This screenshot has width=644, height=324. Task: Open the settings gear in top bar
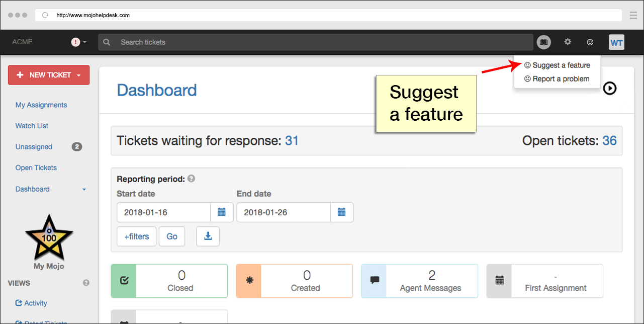point(567,42)
